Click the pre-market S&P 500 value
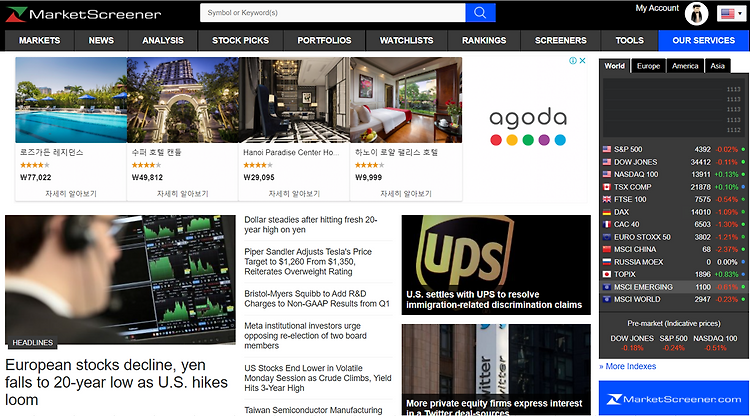The width and height of the screenshot is (750, 416). (x=673, y=348)
